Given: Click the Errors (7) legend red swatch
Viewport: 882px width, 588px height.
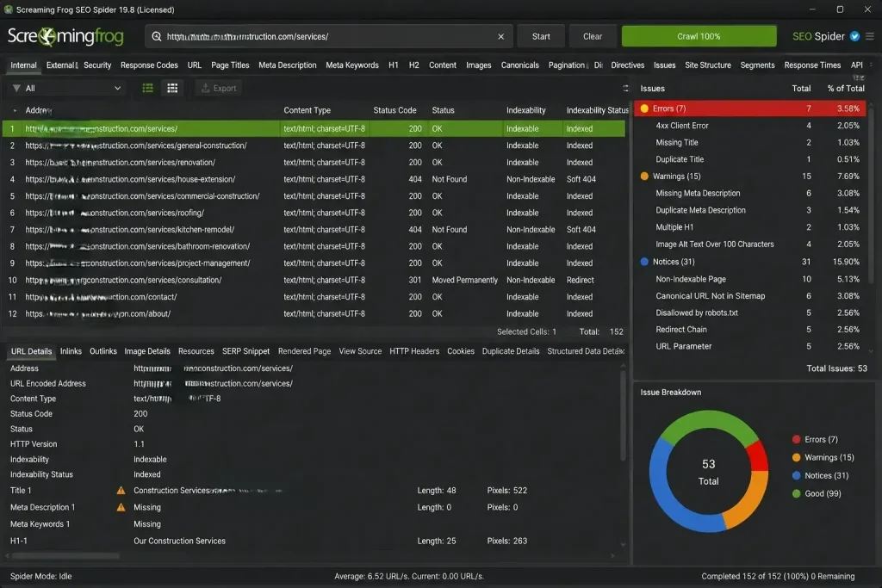Looking at the screenshot, I should point(797,440).
